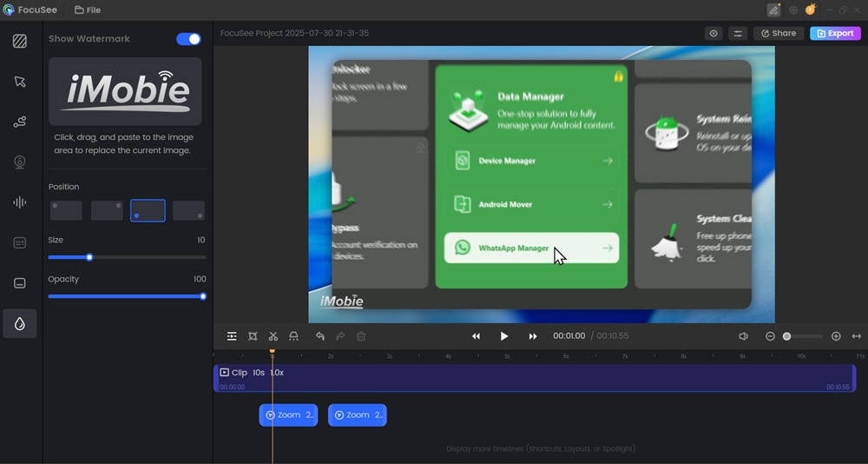Open the audio waveform sidebar icon

click(20, 202)
